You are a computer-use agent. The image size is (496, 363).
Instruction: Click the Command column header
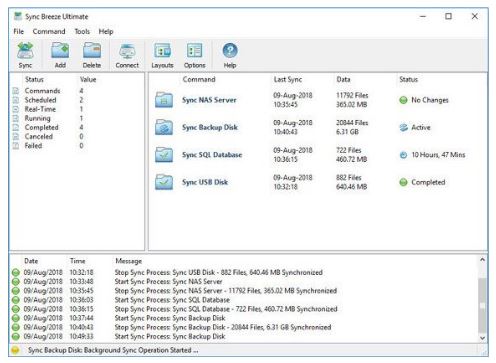click(199, 79)
